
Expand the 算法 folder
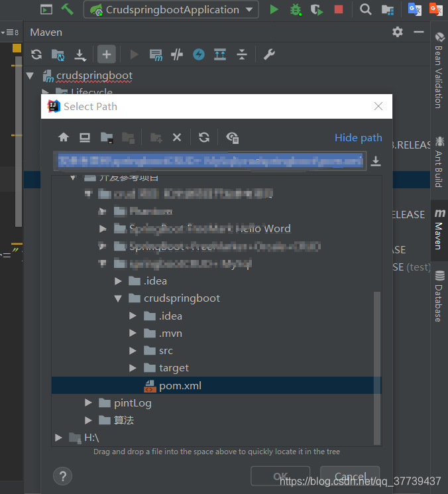click(x=88, y=420)
